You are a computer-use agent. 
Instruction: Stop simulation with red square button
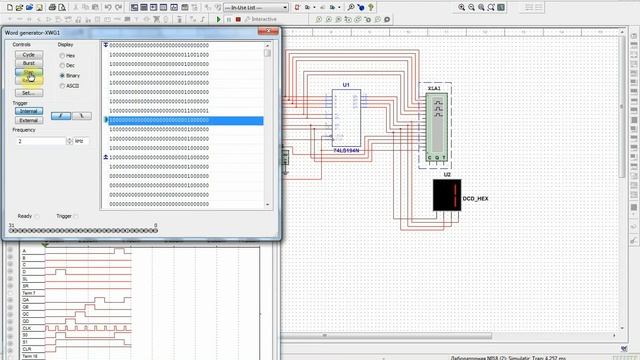pos(238,19)
